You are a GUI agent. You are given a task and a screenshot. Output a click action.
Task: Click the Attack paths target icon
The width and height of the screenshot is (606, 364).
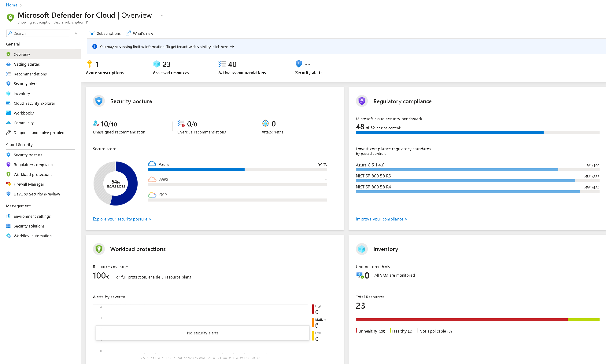coord(265,123)
